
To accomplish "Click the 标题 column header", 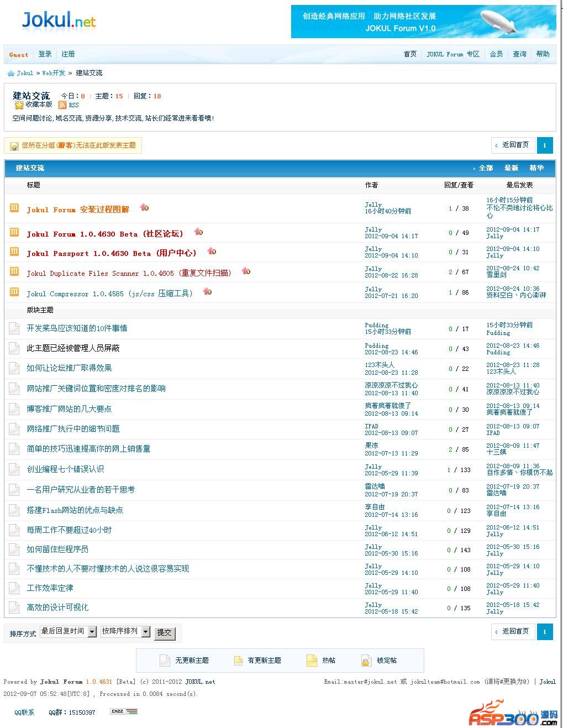I will [x=33, y=185].
